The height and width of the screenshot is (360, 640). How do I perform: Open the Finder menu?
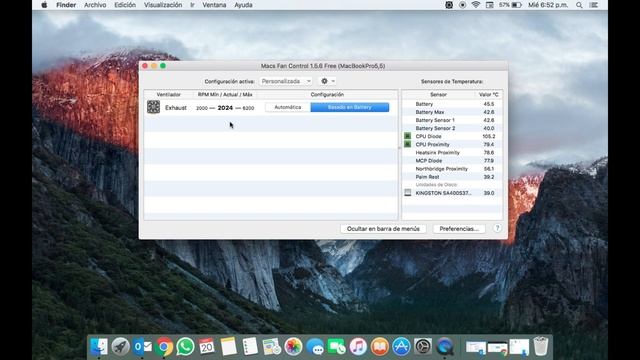(x=66, y=5)
